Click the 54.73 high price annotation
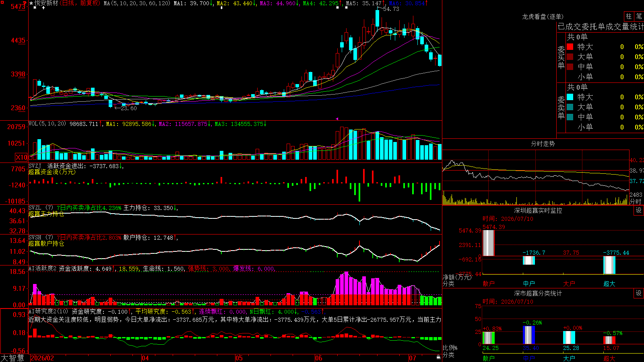 pyautogui.click(x=391, y=9)
